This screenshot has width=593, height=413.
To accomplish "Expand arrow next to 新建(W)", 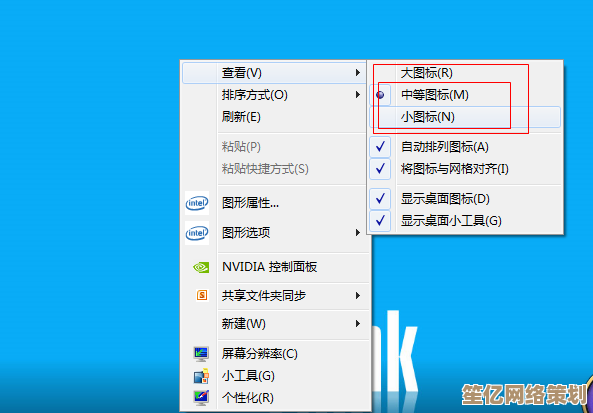I will (358, 324).
